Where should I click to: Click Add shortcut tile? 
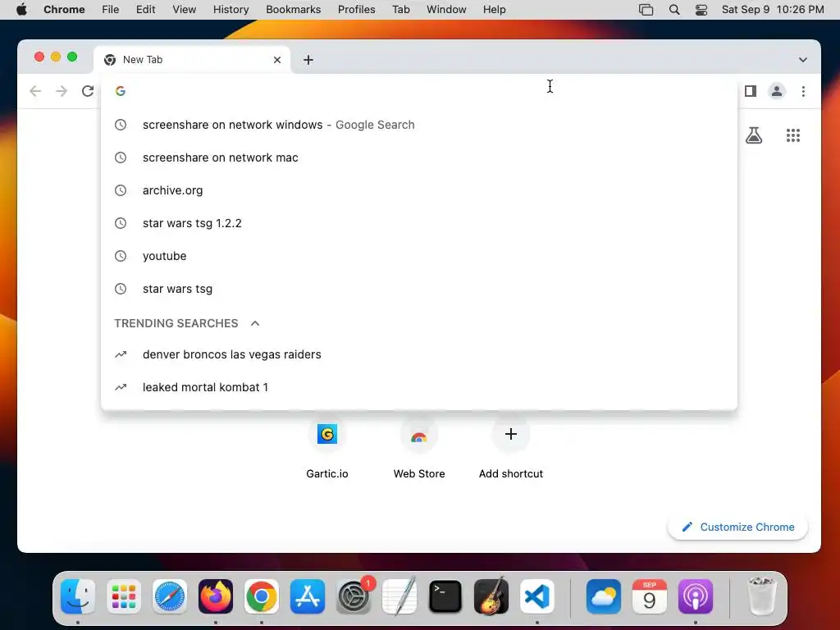coord(511,449)
